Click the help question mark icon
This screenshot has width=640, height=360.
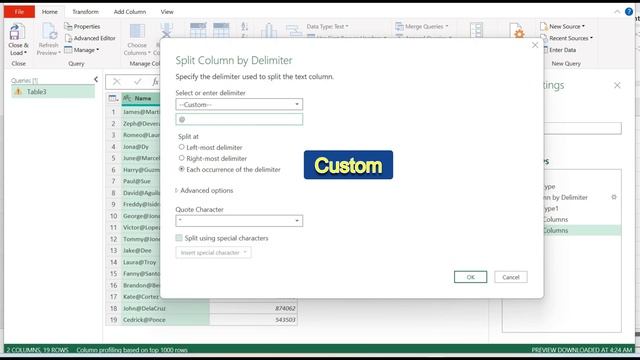(x=629, y=11)
